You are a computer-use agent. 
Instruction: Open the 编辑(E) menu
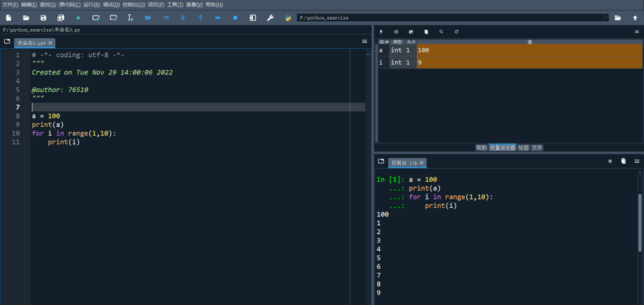(29, 5)
